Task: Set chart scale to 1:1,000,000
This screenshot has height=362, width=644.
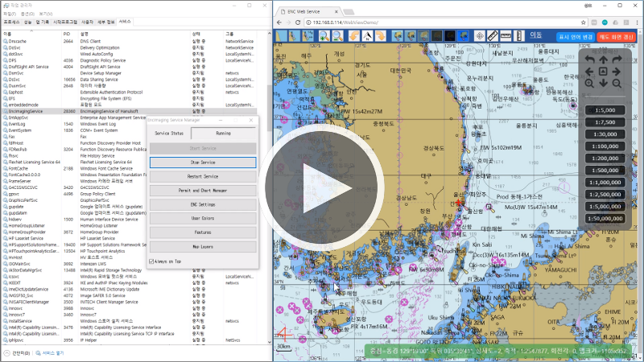Action: 605,183
